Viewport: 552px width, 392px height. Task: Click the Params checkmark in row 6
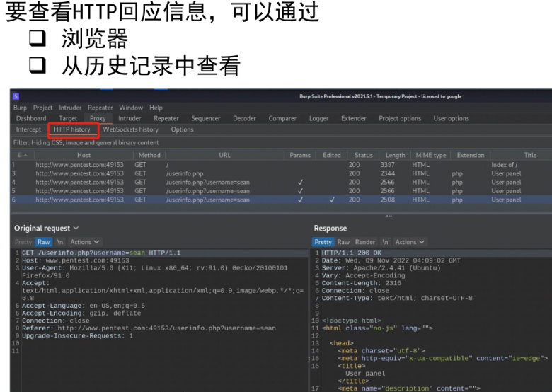300,200
